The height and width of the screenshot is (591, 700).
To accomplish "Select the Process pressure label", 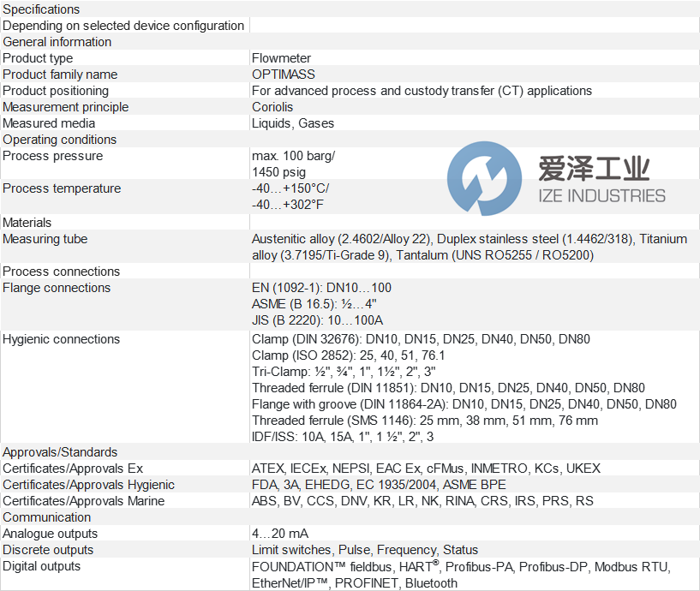I will pos(52,156).
